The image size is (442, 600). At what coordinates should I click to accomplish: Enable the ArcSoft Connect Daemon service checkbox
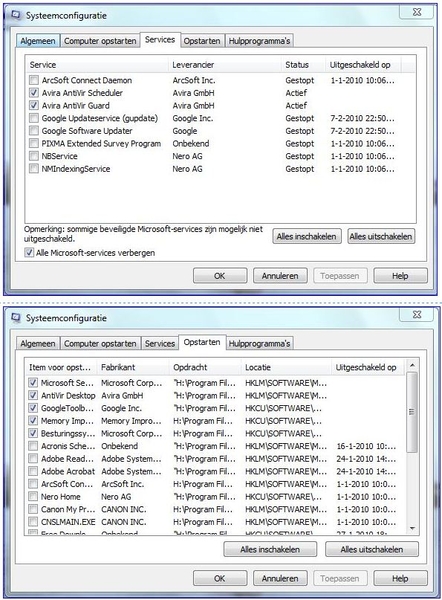pos(34,80)
